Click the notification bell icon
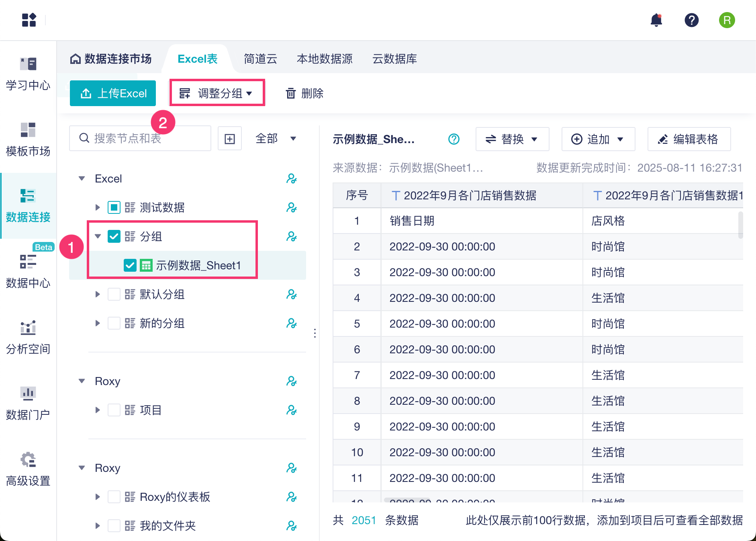Image resolution: width=756 pixels, height=541 pixels. pyautogui.click(x=656, y=20)
